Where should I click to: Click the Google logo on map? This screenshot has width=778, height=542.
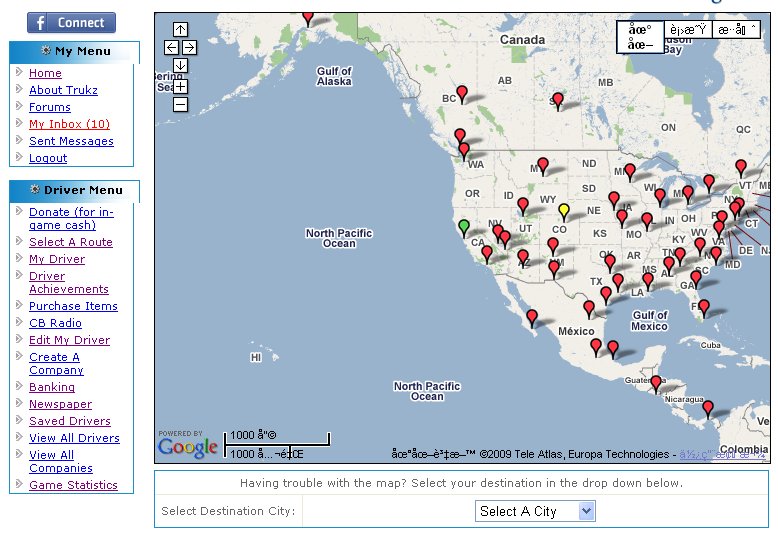coord(188,447)
